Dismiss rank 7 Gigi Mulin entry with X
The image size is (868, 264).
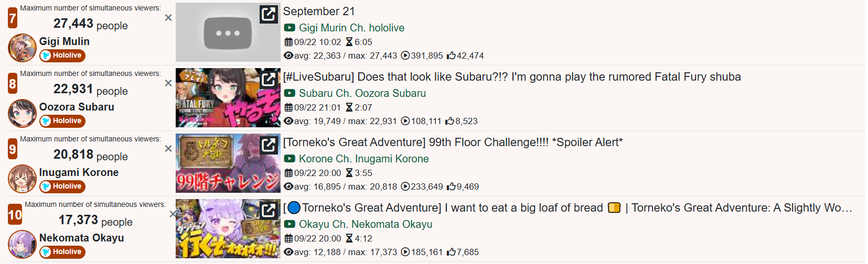(168, 18)
